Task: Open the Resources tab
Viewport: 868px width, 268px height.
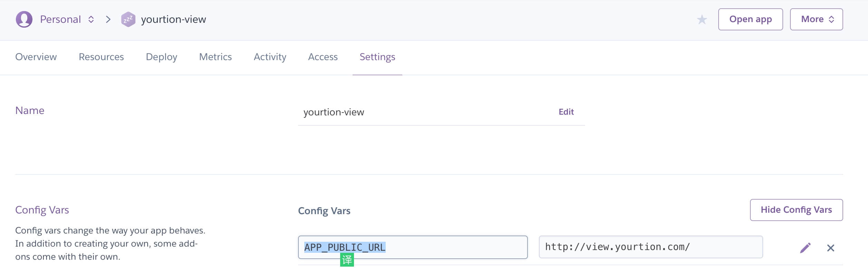Action: [101, 57]
